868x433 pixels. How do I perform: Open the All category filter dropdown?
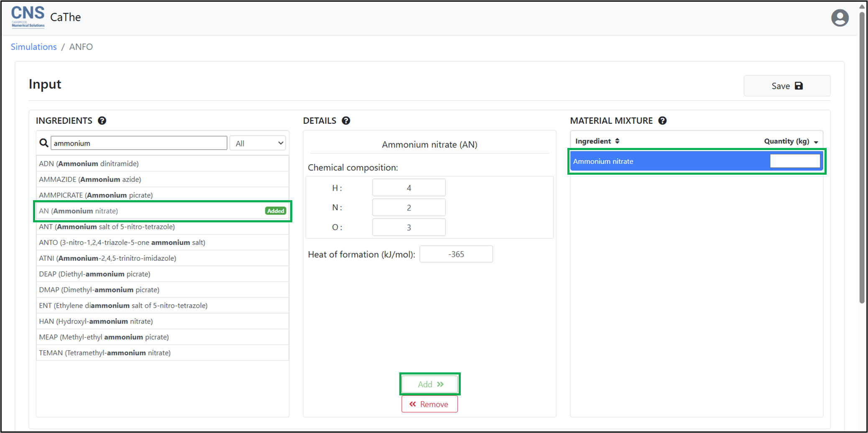258,143
